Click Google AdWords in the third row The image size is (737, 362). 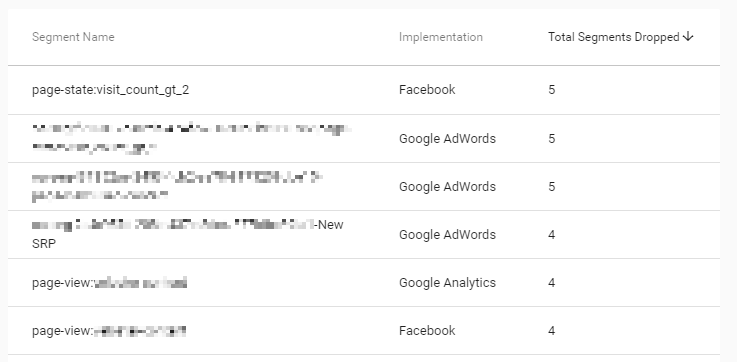tap(447, 187)
